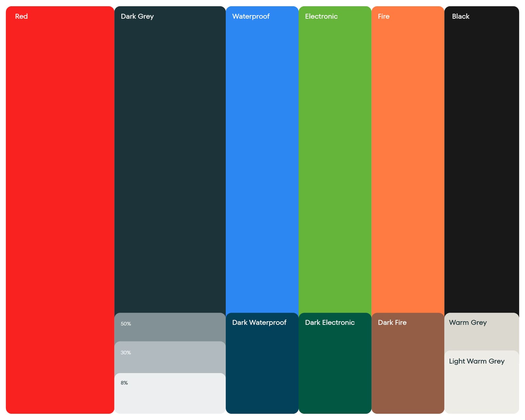Choose the Dark Fire brown swatch
This screenshot has height=420, width=525.
[x=408, y=364]
